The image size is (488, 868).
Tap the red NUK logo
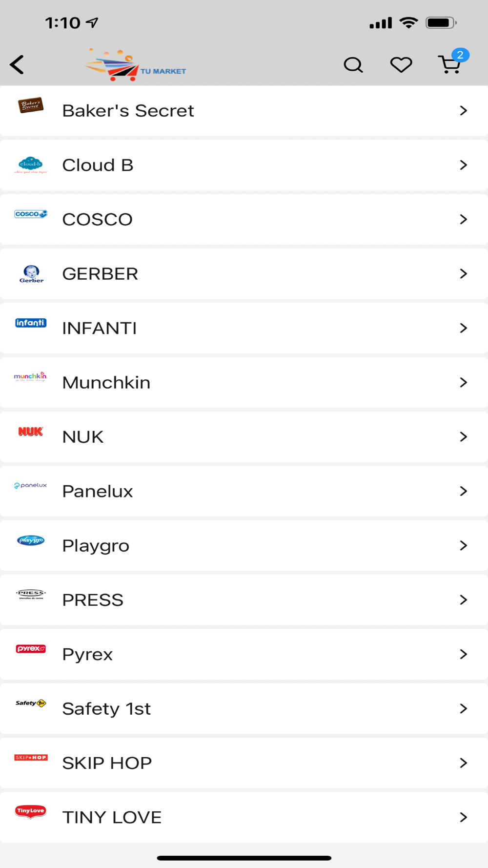pyautogui.click(x=31, y=432)
